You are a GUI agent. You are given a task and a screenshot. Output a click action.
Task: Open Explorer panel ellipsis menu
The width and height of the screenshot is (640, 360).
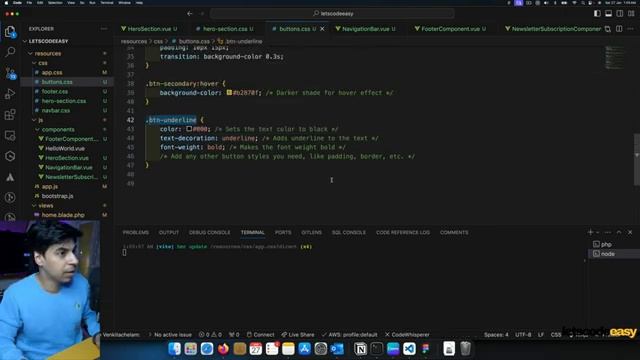pos(104,29)
